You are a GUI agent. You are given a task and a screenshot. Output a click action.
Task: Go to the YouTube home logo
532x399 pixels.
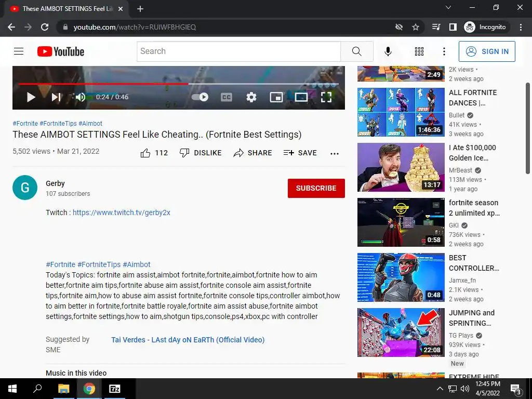tap(61, 51)
